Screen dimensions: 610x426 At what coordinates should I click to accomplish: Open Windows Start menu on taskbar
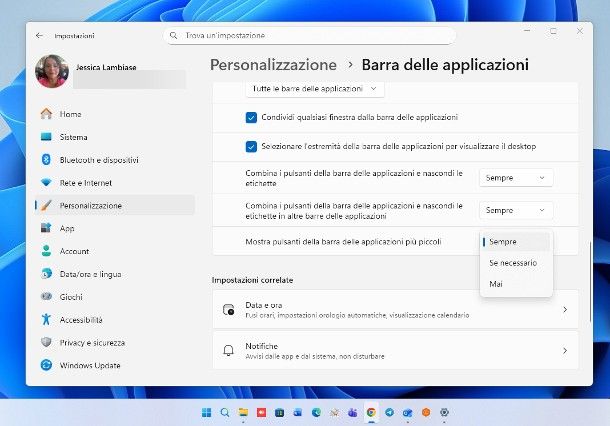click(x=207, y=412)
